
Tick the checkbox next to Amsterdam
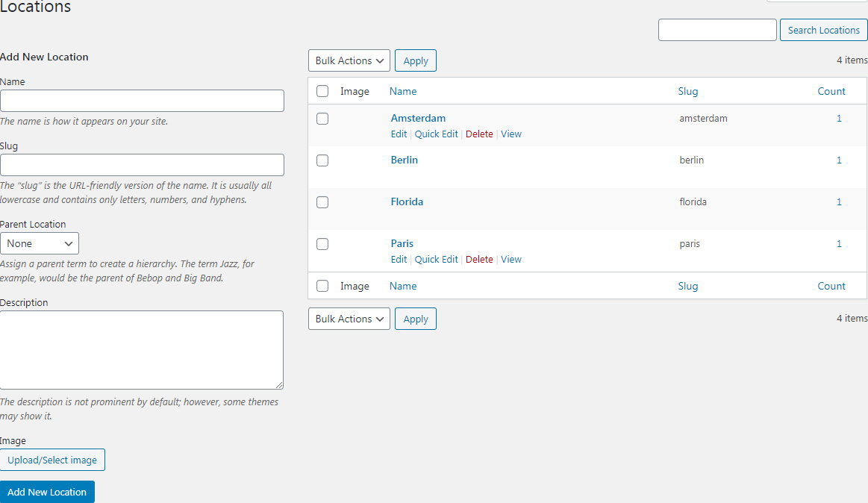coord(322,119)
